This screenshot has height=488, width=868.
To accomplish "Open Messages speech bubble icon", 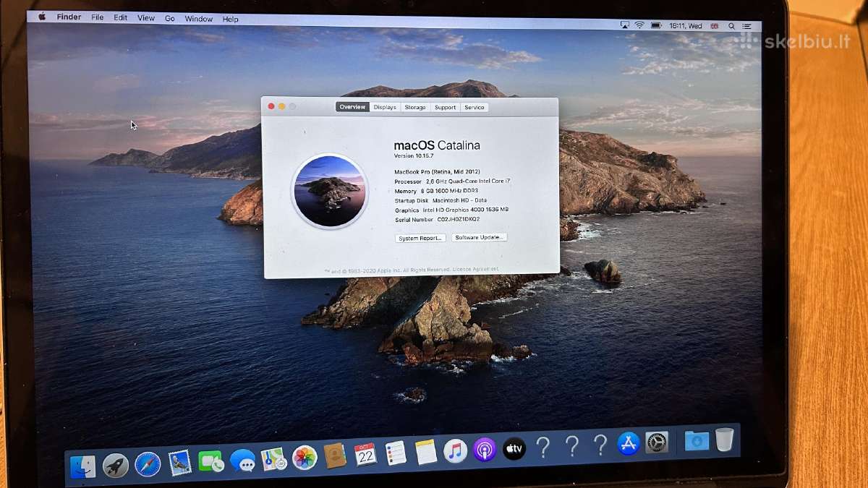I will (x=242, y=460).
